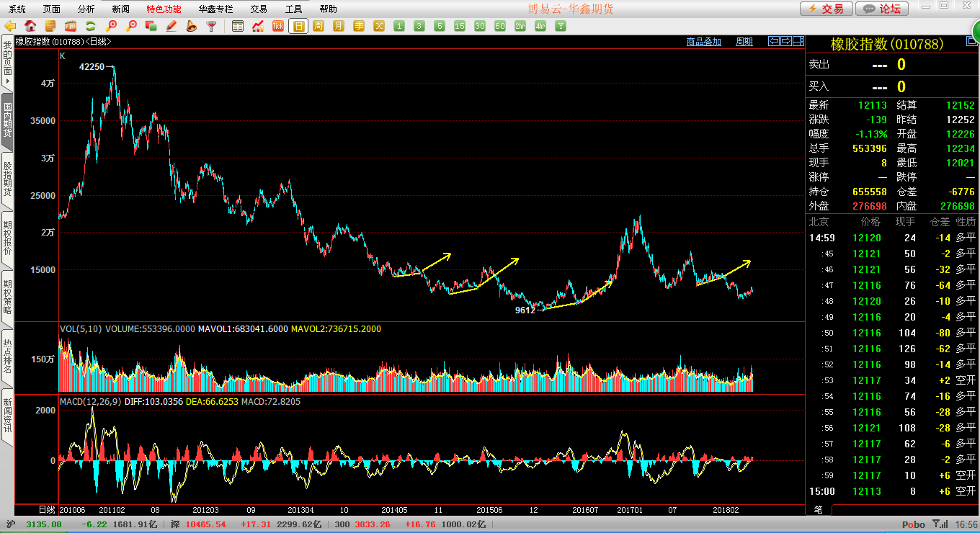Image resolution: width=980 pixels, height=533 pixels.
Task: Switch to the 60-minute period button
Action: [x=500, y=26]
